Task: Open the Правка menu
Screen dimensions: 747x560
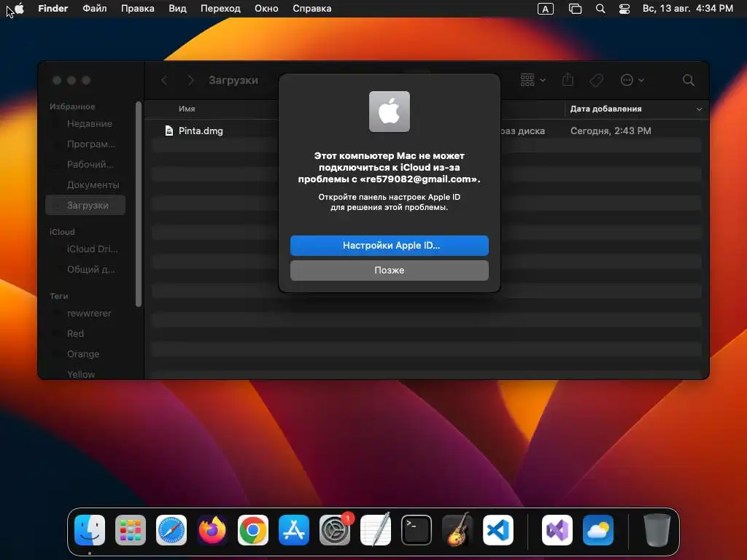Action: (137, 9)
